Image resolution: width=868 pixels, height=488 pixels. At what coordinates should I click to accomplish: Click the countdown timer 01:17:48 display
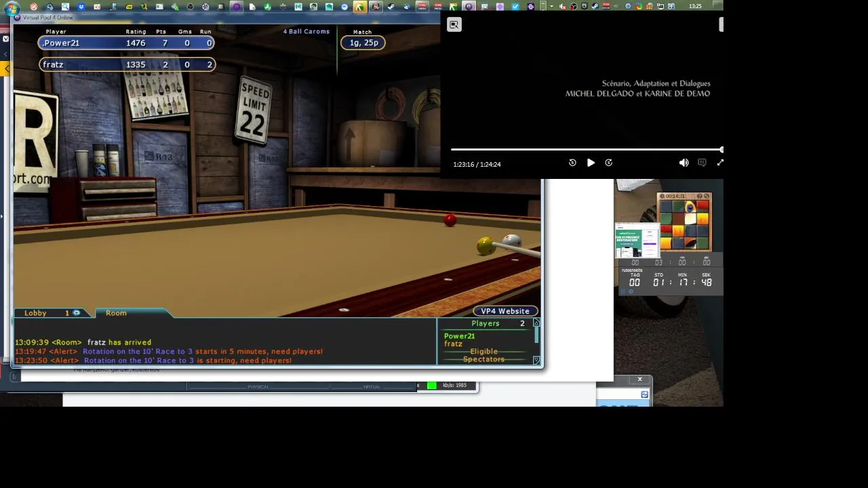(671, 282)
